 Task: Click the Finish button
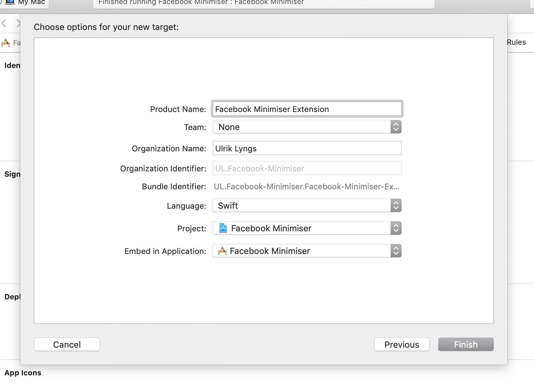tap(466, 344)
